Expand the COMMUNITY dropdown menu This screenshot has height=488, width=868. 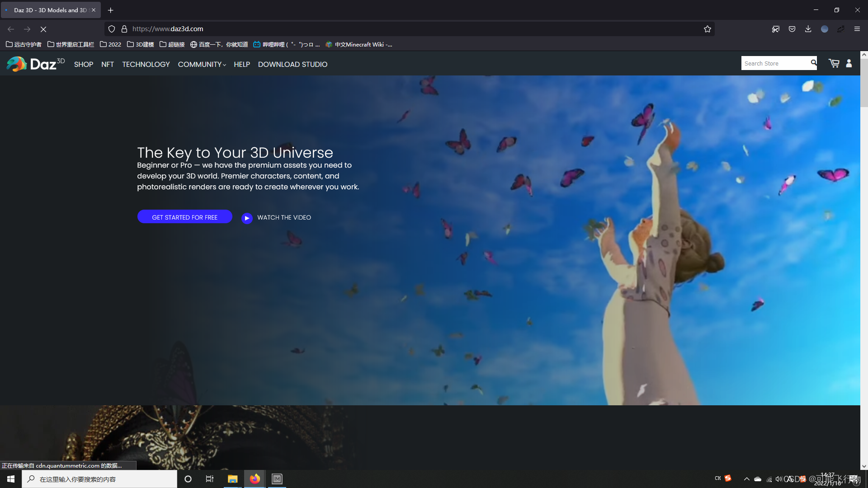(202, 65)
